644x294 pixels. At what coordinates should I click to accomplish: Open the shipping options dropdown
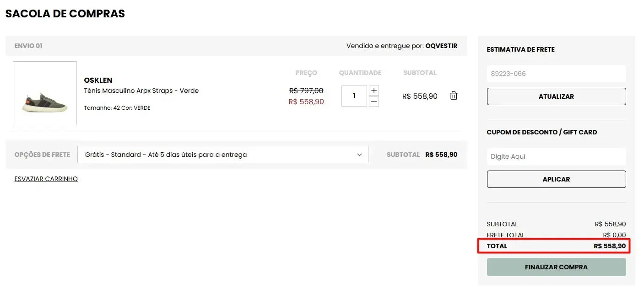[223, 155]
